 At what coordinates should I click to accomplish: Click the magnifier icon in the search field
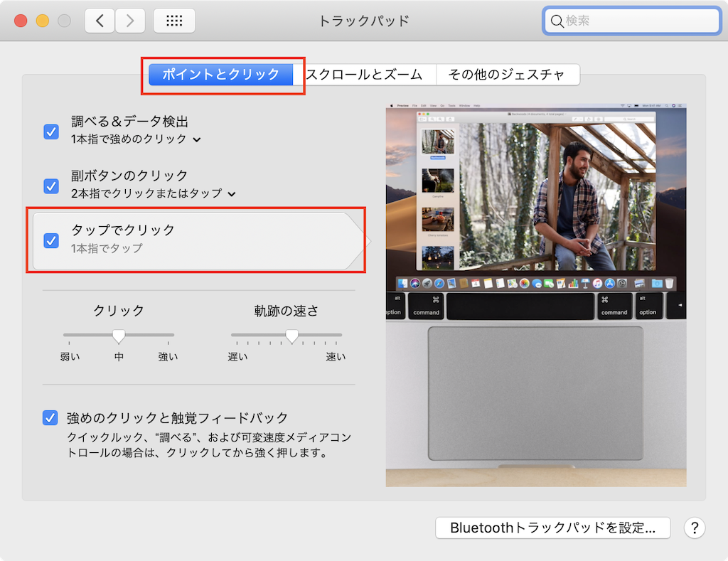(x=557, y=22)
